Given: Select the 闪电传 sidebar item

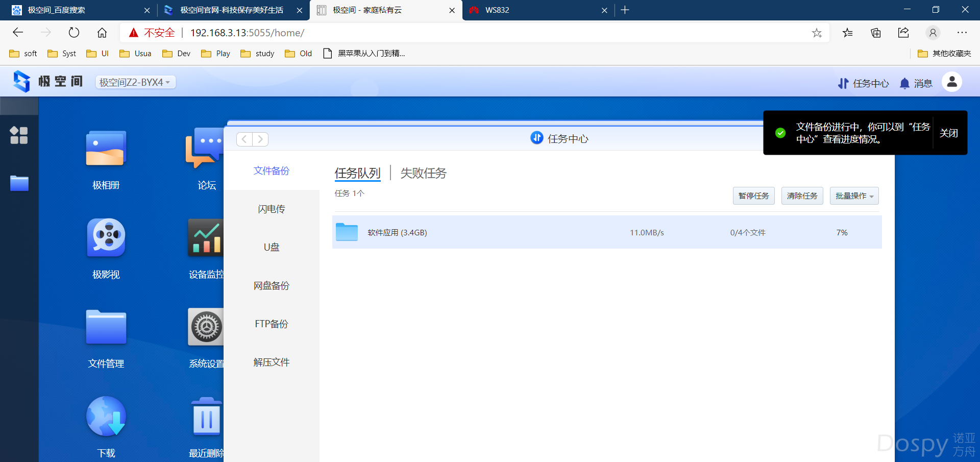Looking at the screenshot, I should (272, 209).
